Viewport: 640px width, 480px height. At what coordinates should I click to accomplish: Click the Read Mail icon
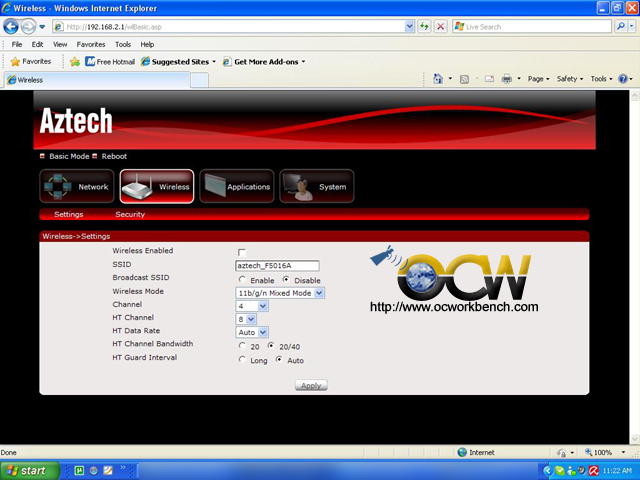tap(489, 79)
